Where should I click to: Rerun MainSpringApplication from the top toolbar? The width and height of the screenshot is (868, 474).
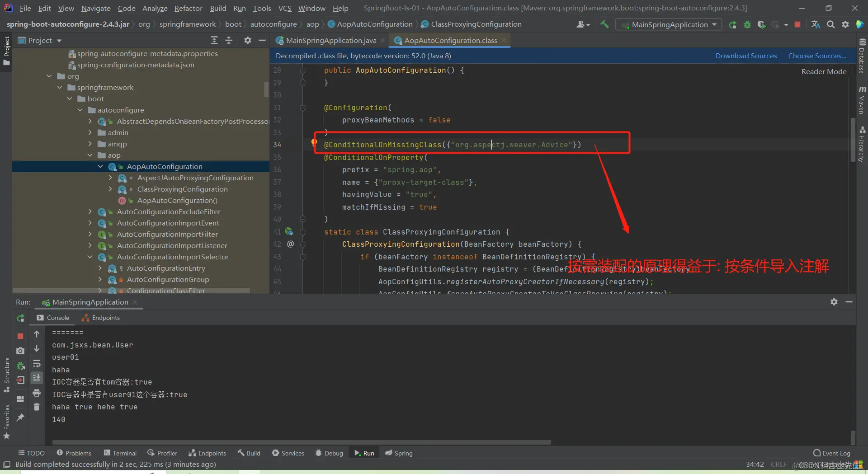pos(732,24)
